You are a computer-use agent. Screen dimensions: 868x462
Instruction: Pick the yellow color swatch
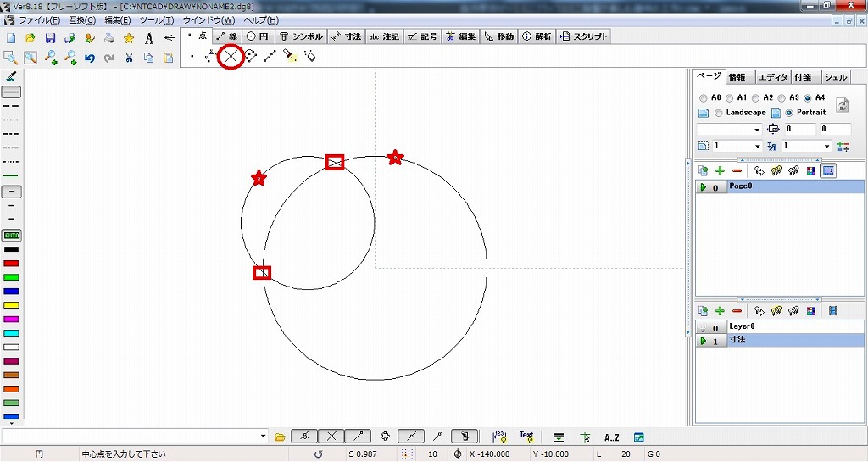12,305
